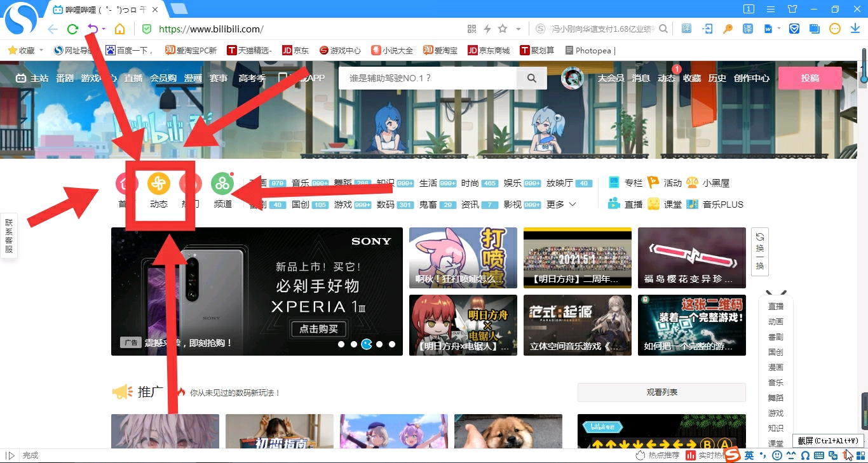Open 专栏 column icon link
This screenshot has height=463, width=868.
[614, 183]
